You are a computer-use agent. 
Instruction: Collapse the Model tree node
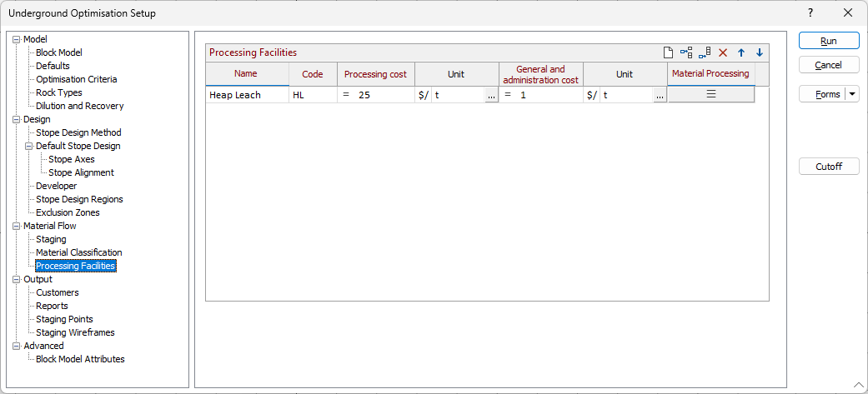coord(16,39)
